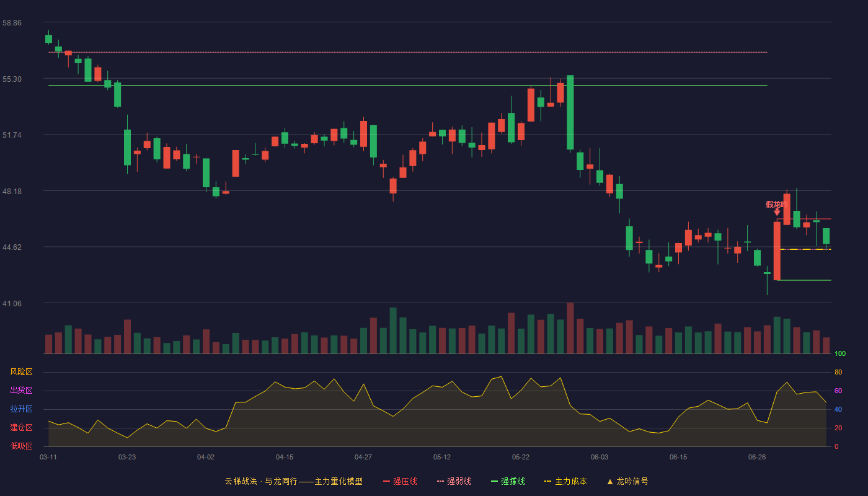Click the 58.86 price axis label
Viewport: 868px width, 496px height.
(12, 22)
